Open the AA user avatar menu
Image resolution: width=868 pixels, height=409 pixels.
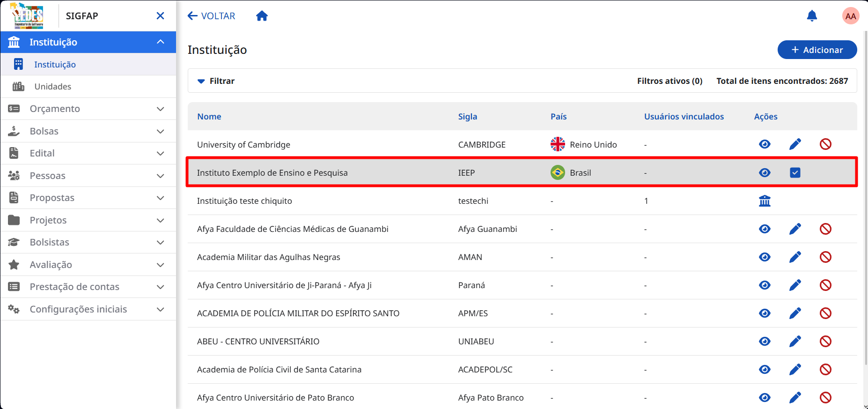pos(851,16)
